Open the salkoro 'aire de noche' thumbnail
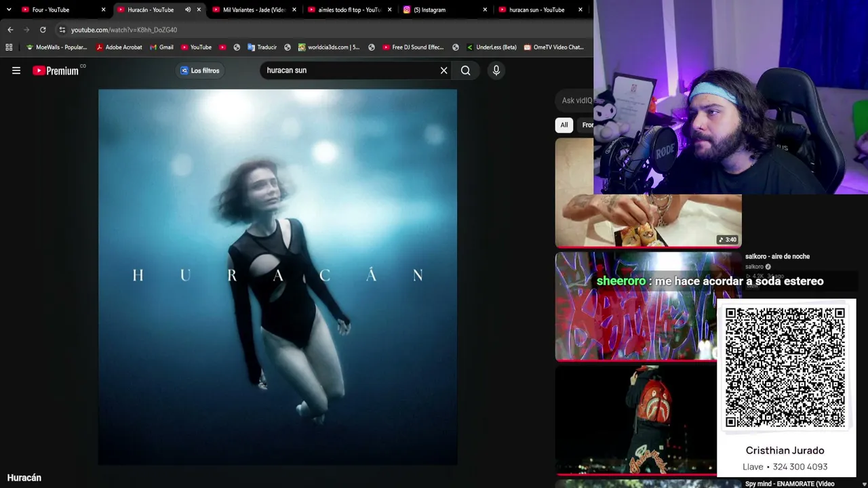Image resolution: width=868 pixels, height=488 pixels. click(x=636, y=306)
